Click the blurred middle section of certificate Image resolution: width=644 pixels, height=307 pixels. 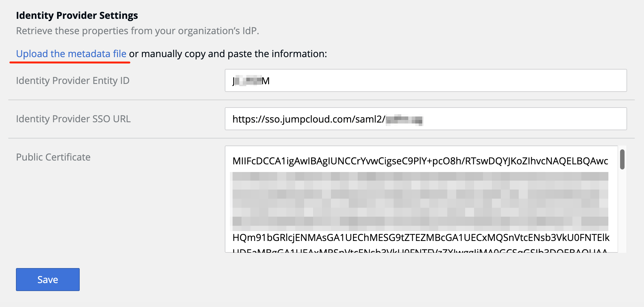tap(420, 201)
